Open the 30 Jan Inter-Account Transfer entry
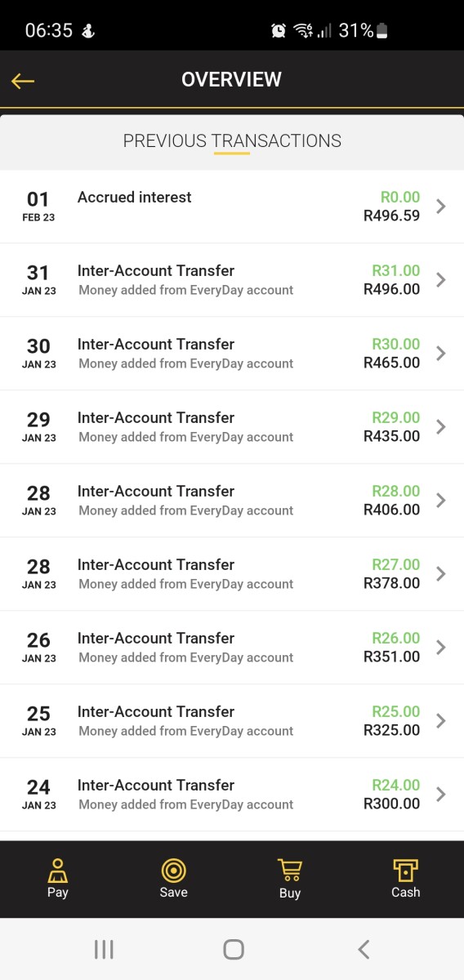464x980 pixels. 232,354
